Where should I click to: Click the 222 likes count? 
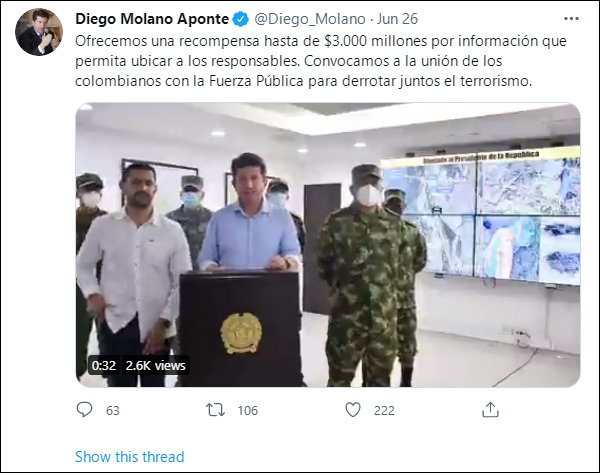pos(384,411)
